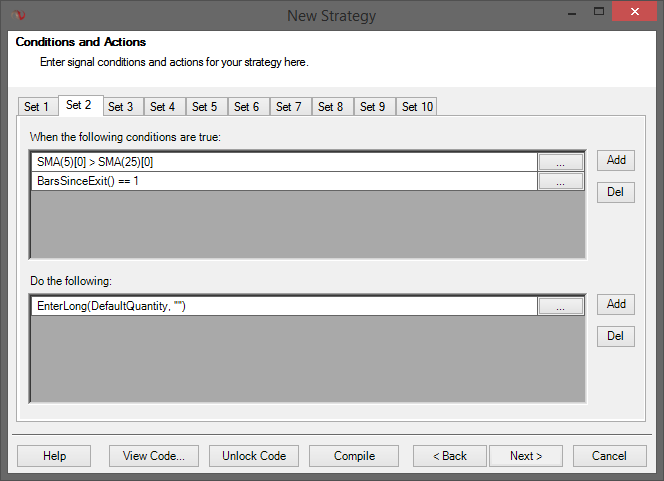664x481 pixels.
Task: Click View Code button
Action: pos(154,456)
